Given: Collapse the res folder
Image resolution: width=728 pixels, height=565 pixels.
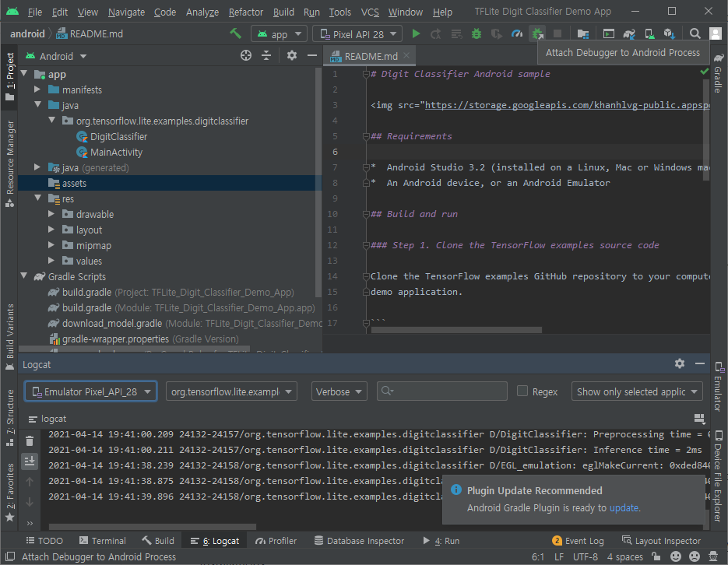Looking at the screenshot, I should tap(37, 198).
